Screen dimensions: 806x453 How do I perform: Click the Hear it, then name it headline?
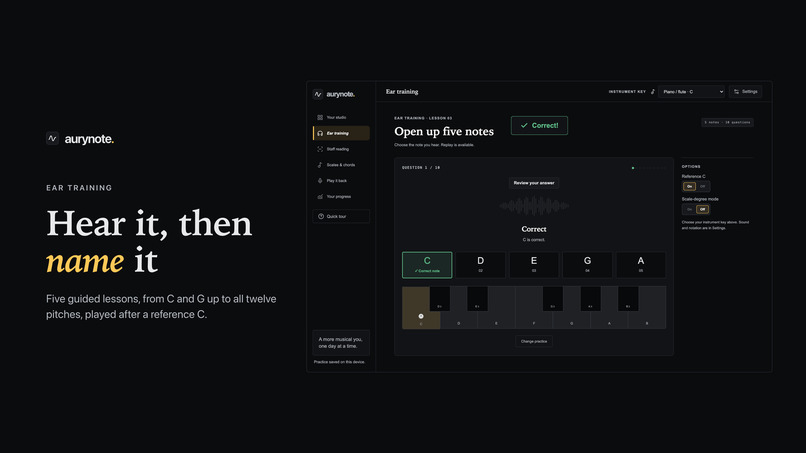click(x=149, y=242)
